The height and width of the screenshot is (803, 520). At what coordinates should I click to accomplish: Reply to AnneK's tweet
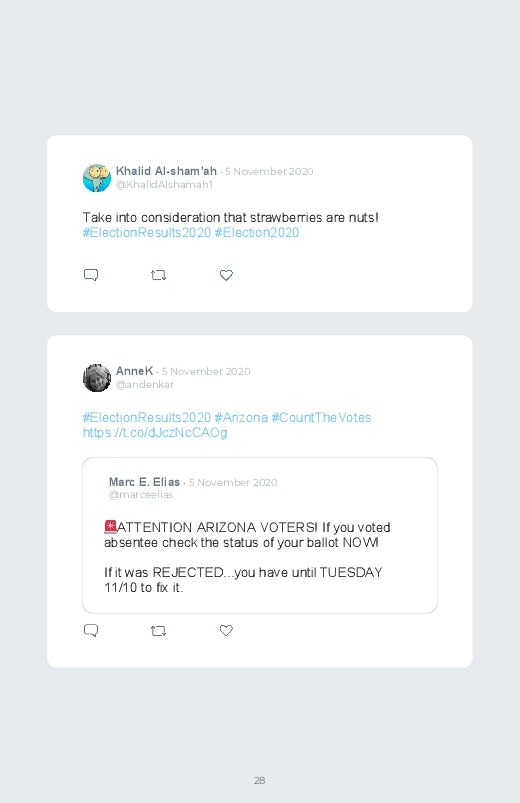91,630
